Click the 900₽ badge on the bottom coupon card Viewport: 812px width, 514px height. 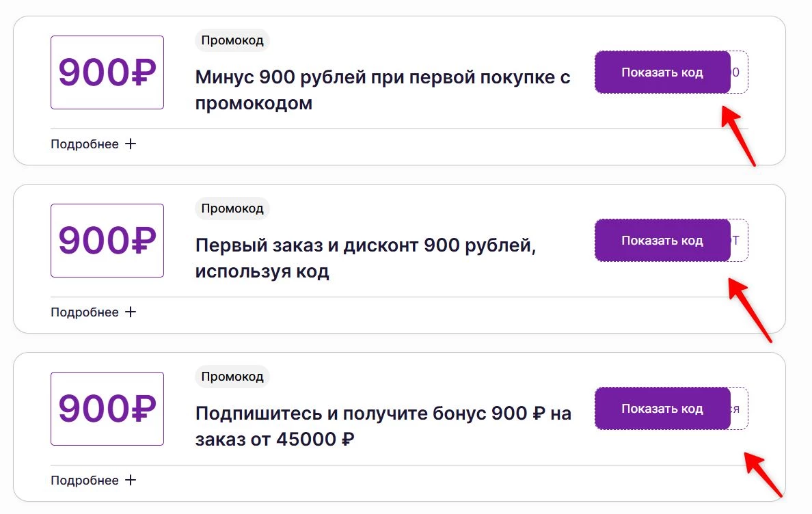pos(107,408)
